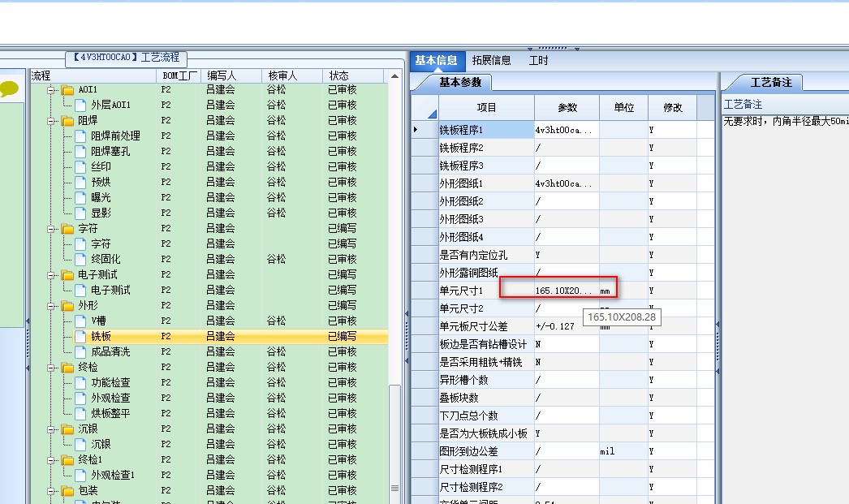
Task: Select the 外观检查 tree item
Action: (x=110, y=398)
